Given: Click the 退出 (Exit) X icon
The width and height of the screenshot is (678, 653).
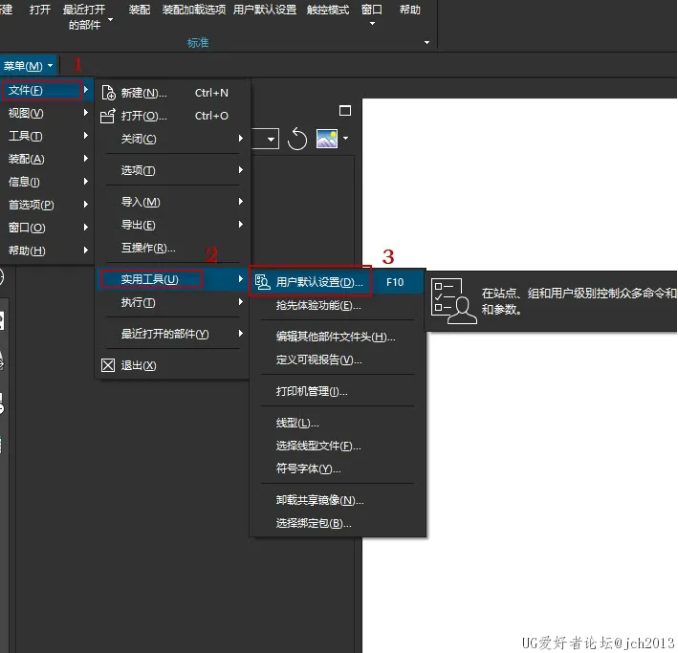Looking at the screenshot, I should pos(109,366).
